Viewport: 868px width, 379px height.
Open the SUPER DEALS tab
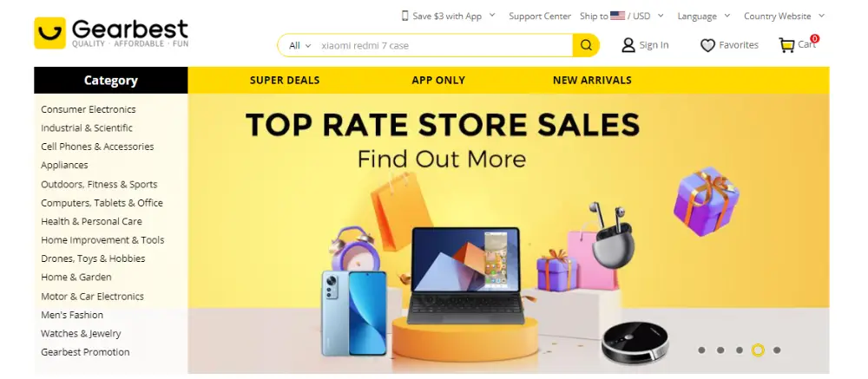(285, 81)
